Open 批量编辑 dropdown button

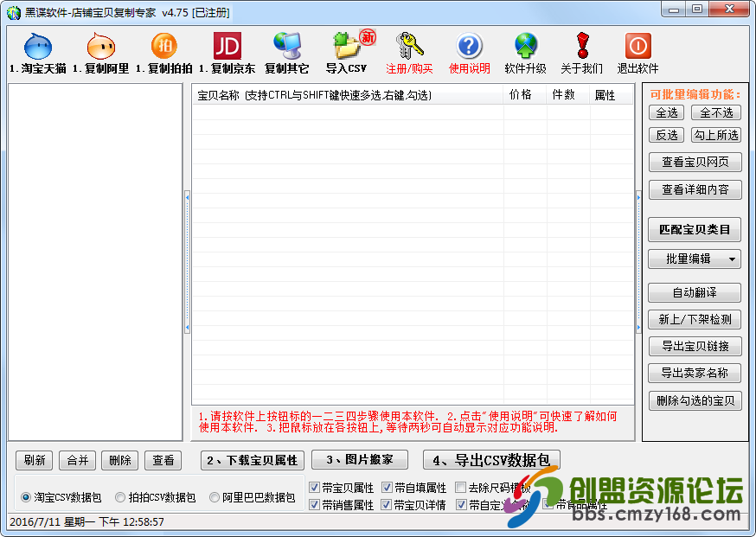click(695, 259)
